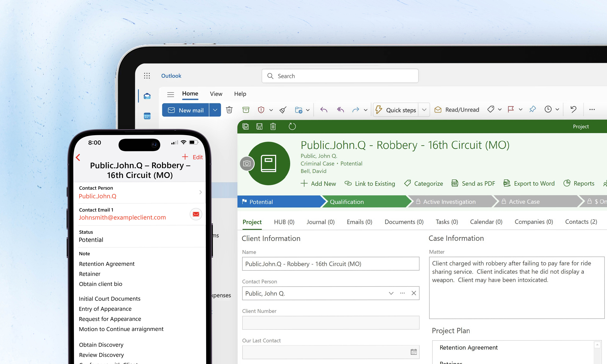Click Export to Word
The image size is (607, 364).
tap(529, 183)
